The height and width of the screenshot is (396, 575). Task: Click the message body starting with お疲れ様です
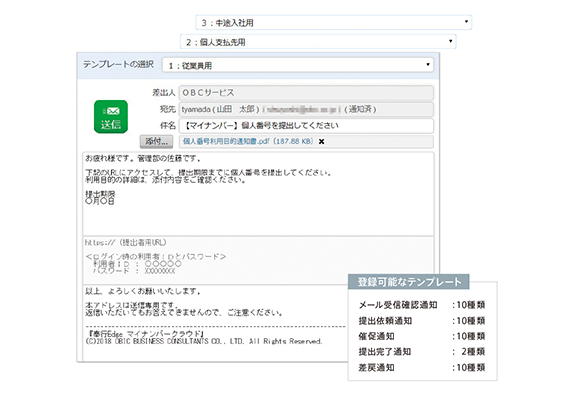[259, 194]
